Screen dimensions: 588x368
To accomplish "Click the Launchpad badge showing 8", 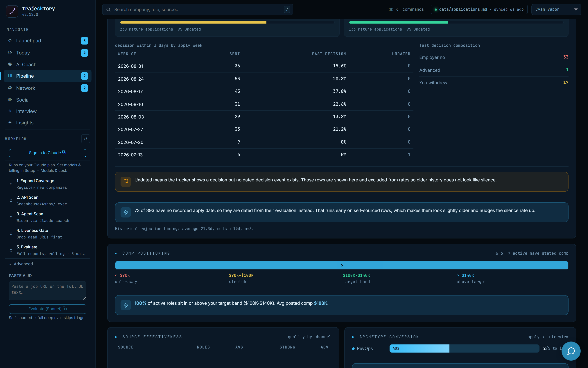I will click(84, 41).
